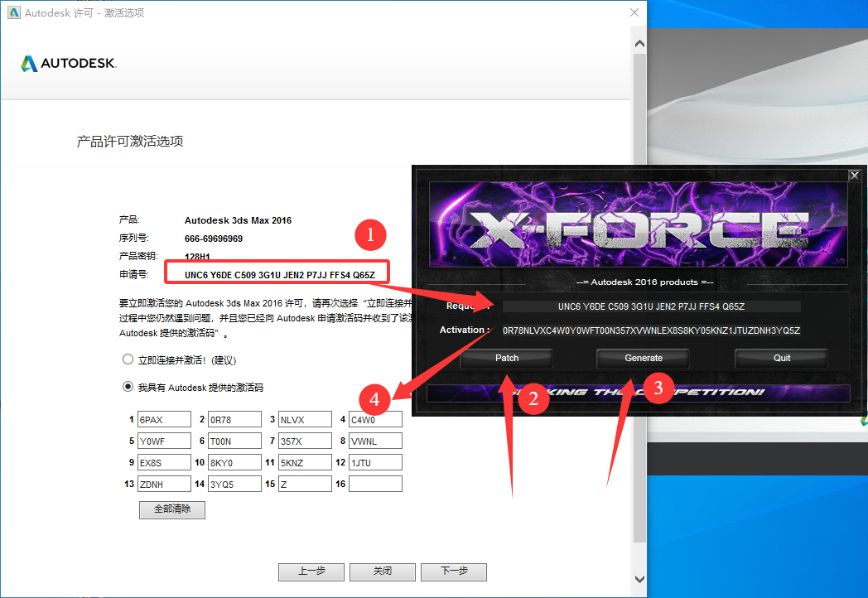
Task: Click the 关闭 button
Action: [382, 571]
